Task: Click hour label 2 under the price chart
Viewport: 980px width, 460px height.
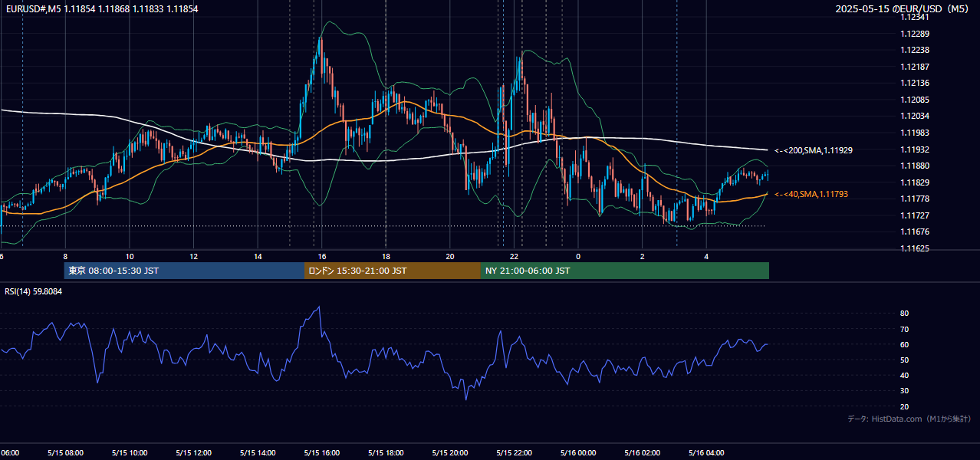Action: pos(643,257)
